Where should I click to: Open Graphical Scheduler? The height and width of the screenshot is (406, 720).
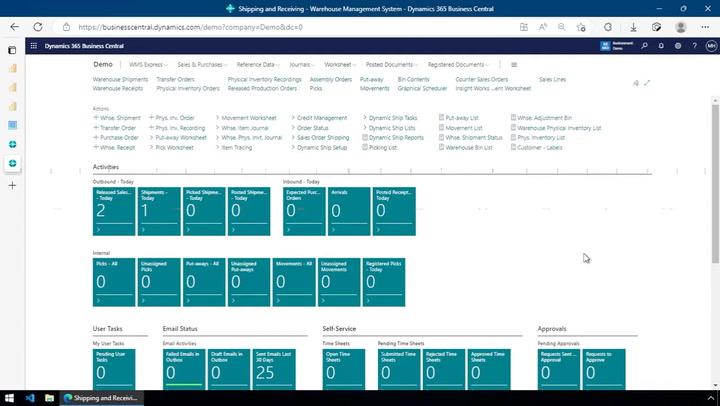(x=422, y=88)
